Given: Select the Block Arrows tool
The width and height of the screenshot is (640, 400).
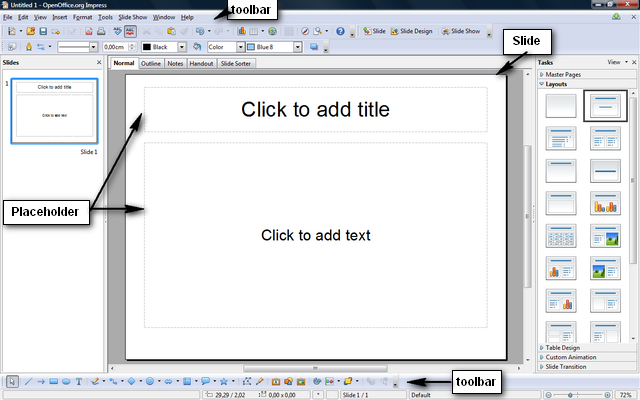Looking at the screenshot, I should point(168,382).
